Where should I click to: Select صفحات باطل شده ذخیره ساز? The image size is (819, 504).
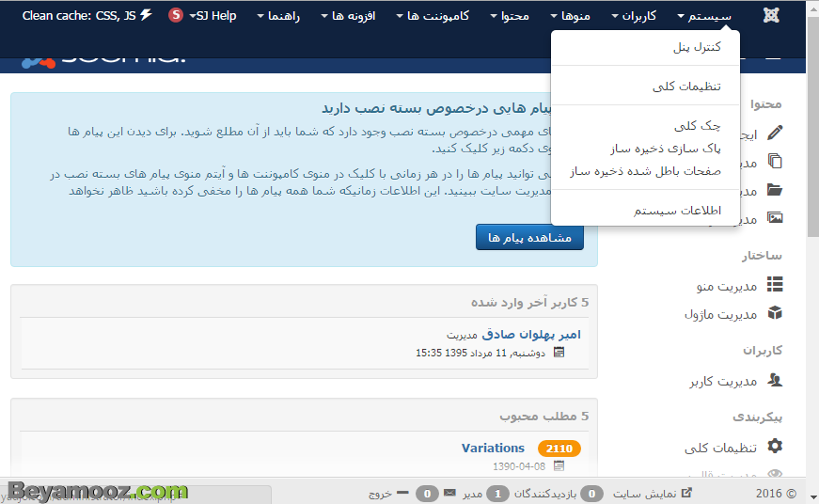(x=645, y=171)
